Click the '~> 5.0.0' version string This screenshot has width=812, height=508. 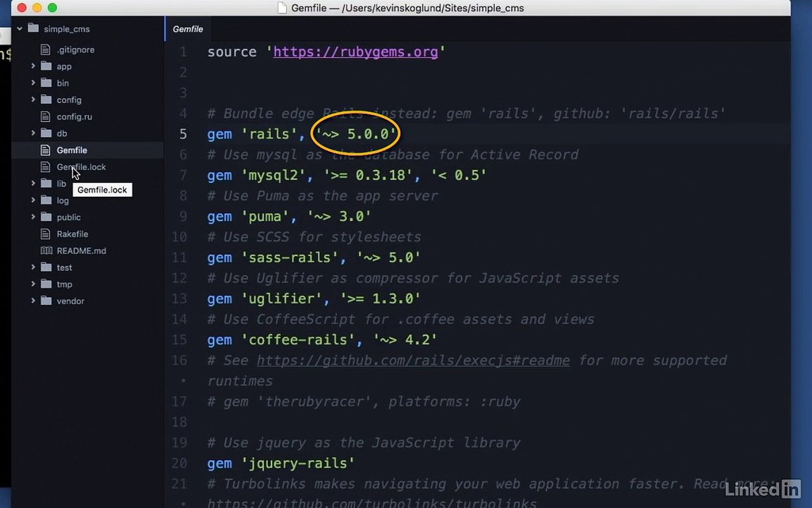click(355, 134)
